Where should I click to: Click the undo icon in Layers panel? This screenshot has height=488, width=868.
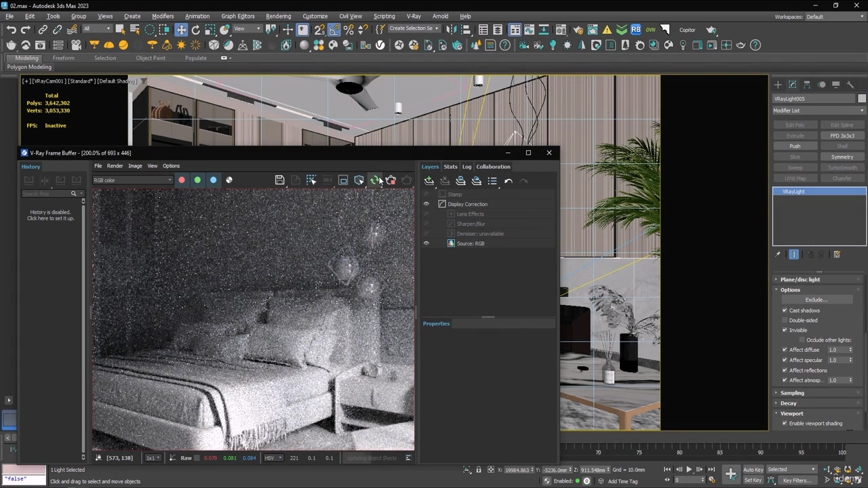click(x=508, y=181)
